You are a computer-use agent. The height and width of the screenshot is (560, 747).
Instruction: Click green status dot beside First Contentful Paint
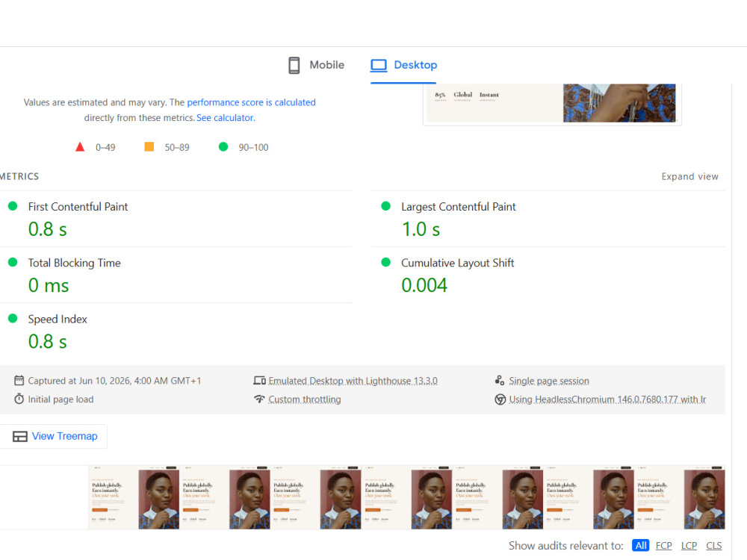(x=13, y=206)
